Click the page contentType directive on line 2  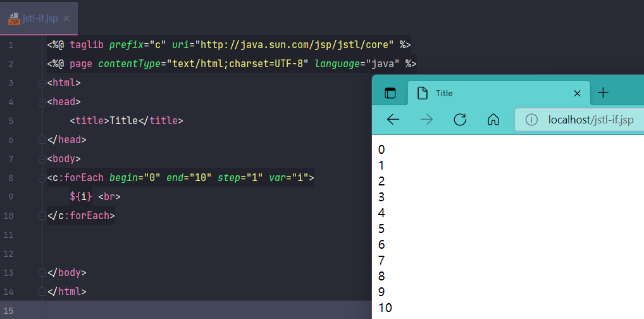click(232, 64)
